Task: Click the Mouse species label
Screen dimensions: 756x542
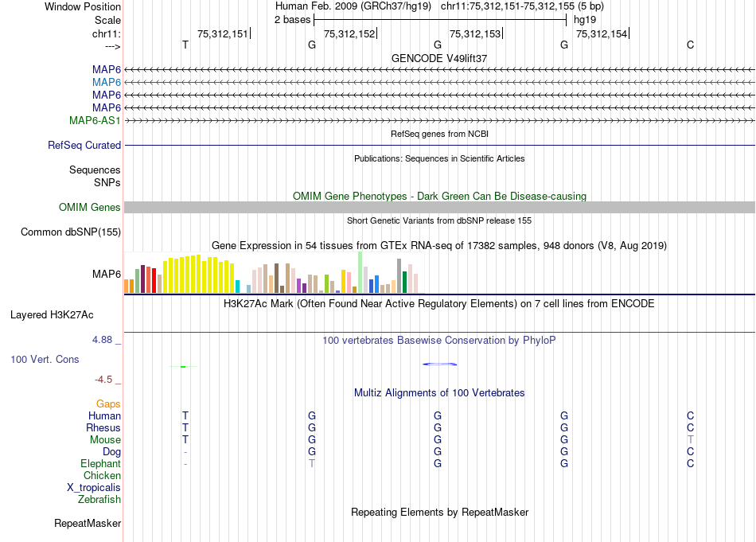Action: click(x=106, y=440)
